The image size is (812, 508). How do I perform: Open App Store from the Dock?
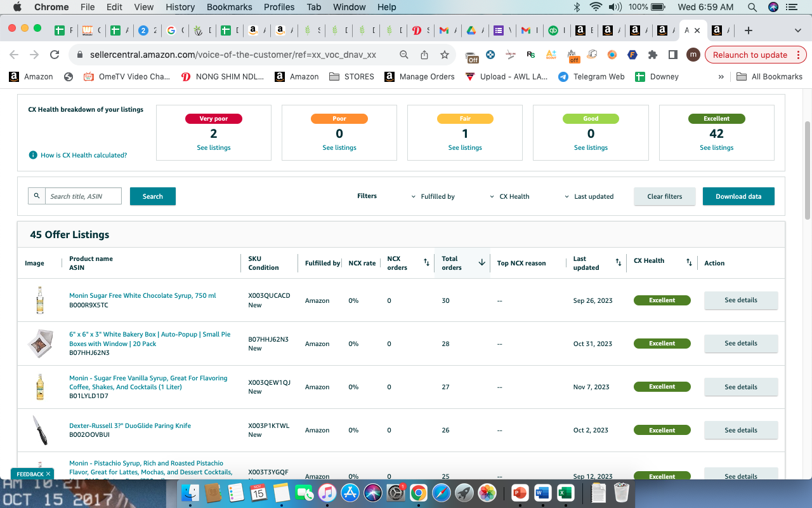tap(350, 492)
